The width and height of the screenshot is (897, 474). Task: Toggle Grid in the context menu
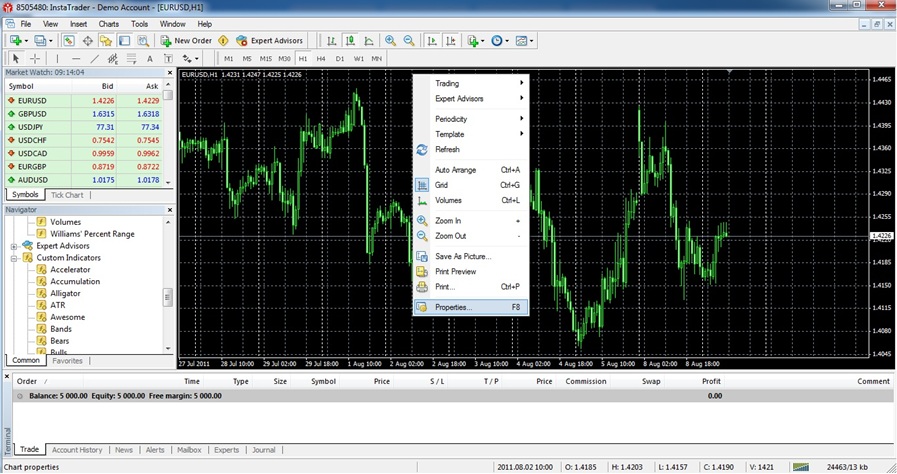point(441,185)
